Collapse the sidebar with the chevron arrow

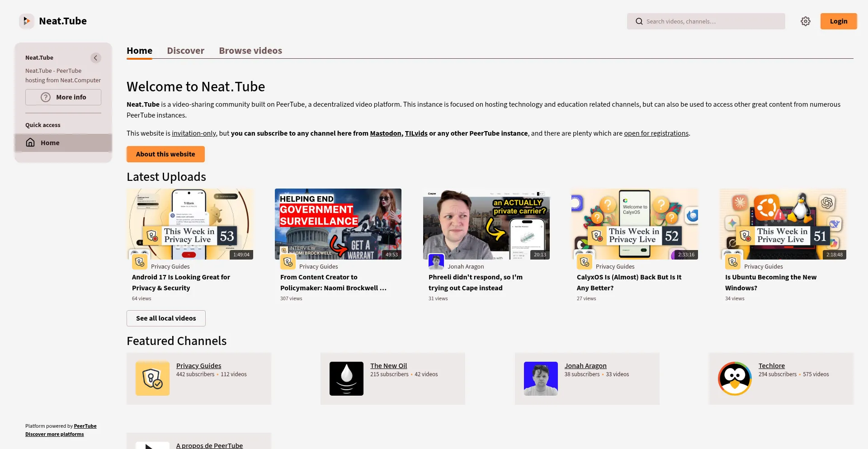pyautogui.click(x=95, y=58)
